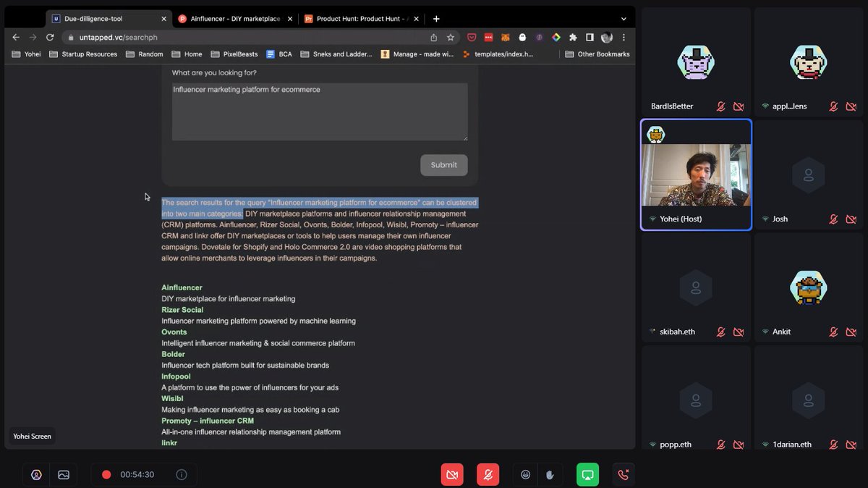Select the Ankit participant avatar tile
868x488 pixels.
[809, 287]
